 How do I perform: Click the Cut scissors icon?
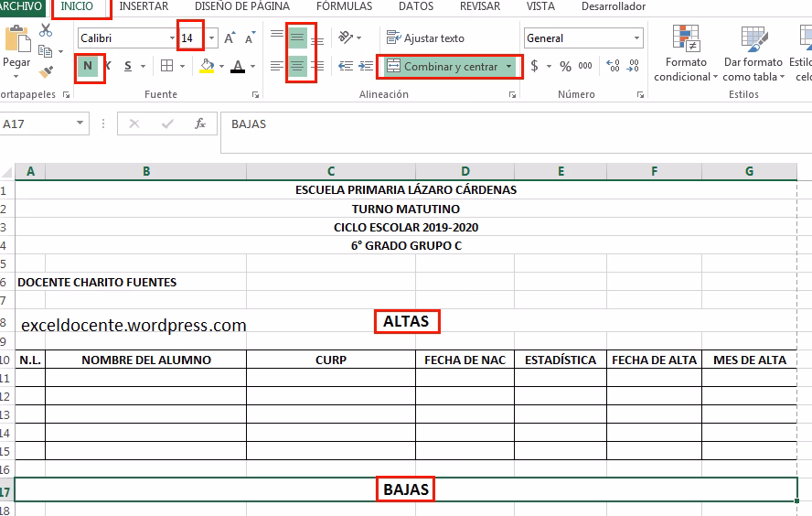(x=46, y=31)
